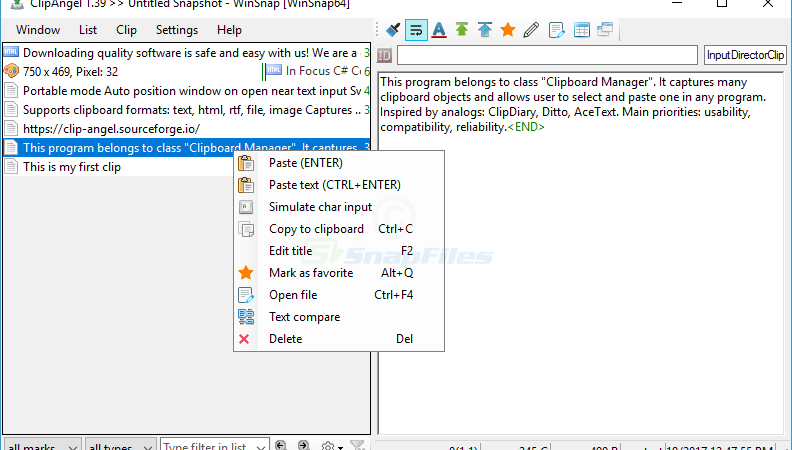Viewport: 792px width, 450px height.
Task: Expand the 'Type filter in list' dropdown arrow
Action: 261,446
